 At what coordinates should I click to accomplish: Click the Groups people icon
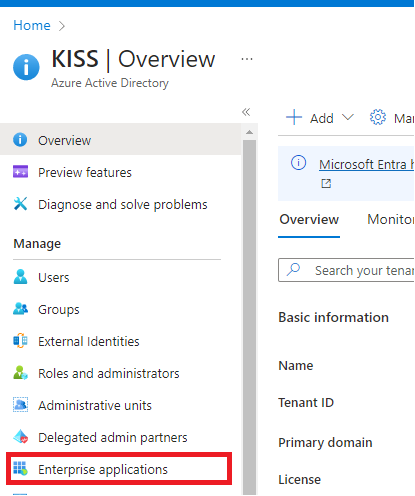pos(20,309)
